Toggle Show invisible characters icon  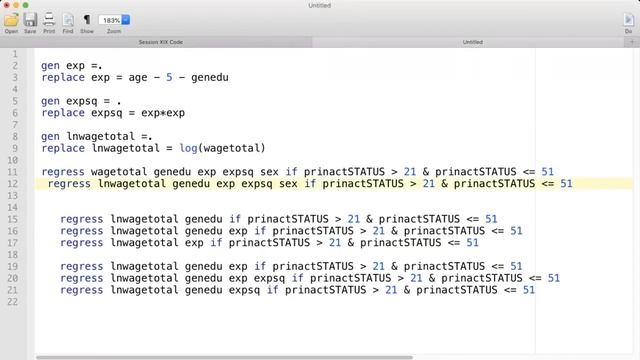pos(87,20)
